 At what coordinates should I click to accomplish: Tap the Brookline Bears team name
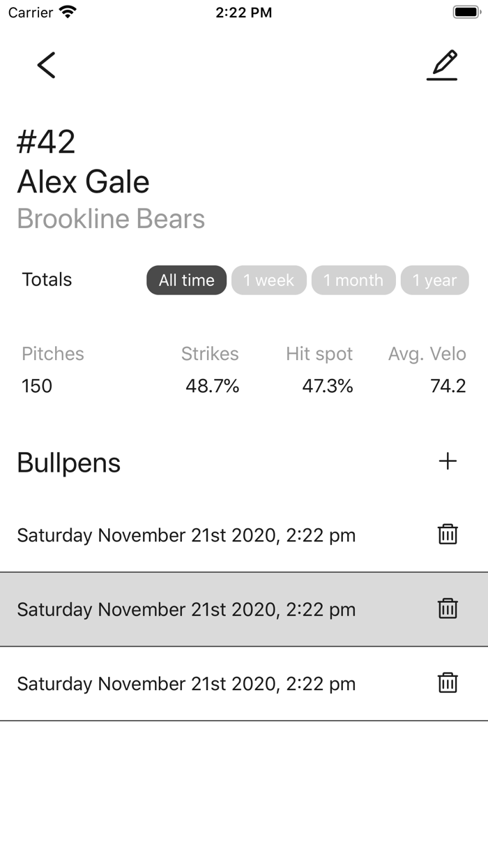point(111,219)
